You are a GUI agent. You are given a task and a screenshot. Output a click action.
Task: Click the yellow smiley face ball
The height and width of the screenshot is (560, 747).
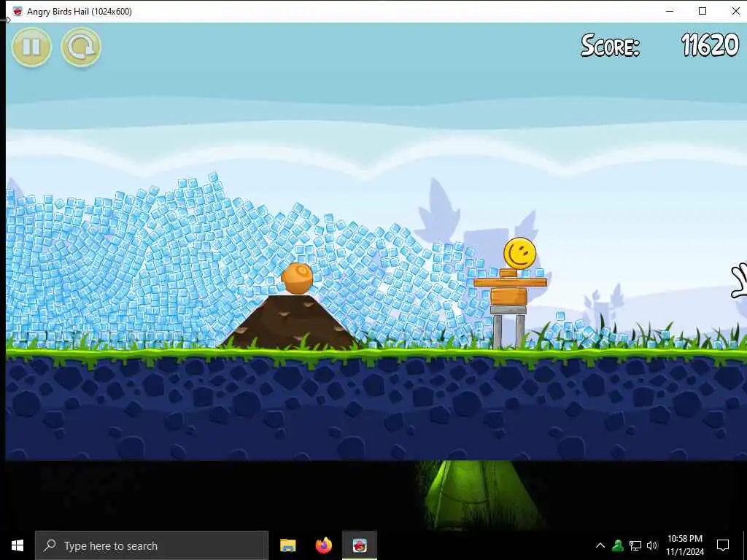coord(519,253)
